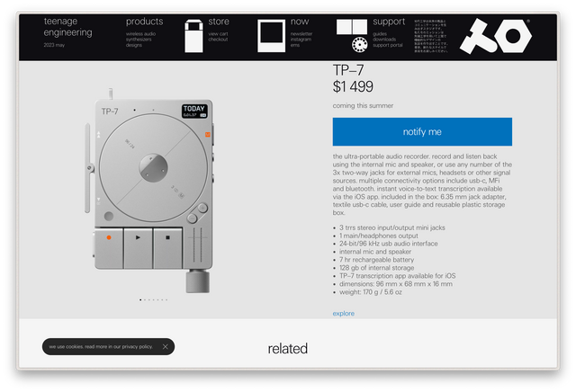Follow the explore link
The width and height of the screenshot is (576, 392).
click(344, 314)
